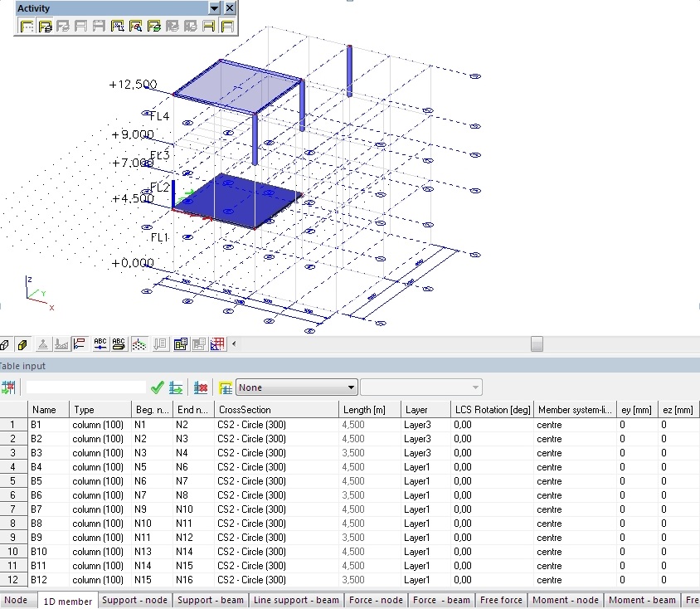Image resolution: width=700 pixels, height=609 pixels.
Task: Click the Layer1 cell in row B10
Action: point(426,552)
